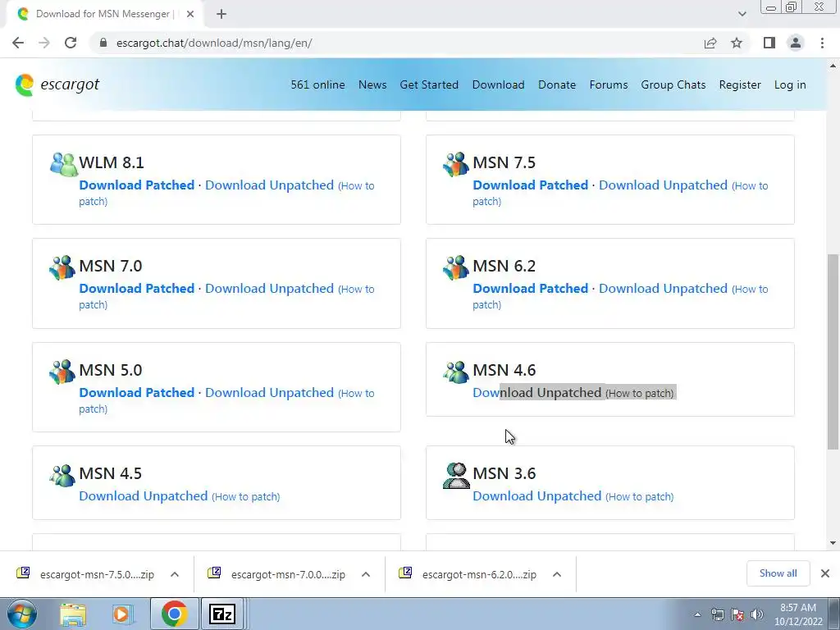Click the MSN 3.6 messenger icon
Image resolution: width=840 pixels, height=630 pixels.
[x=456, y=475]
